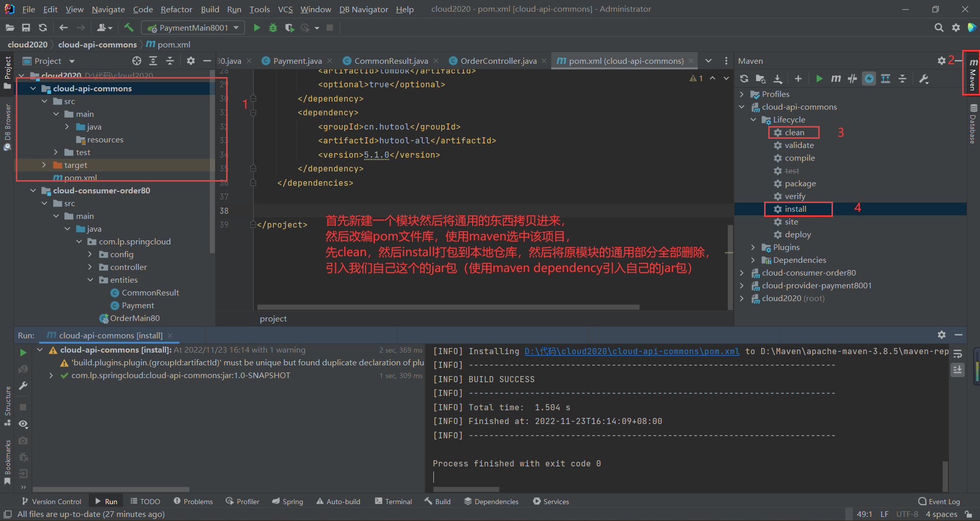Build project with the hammer icon

point(129,28)
